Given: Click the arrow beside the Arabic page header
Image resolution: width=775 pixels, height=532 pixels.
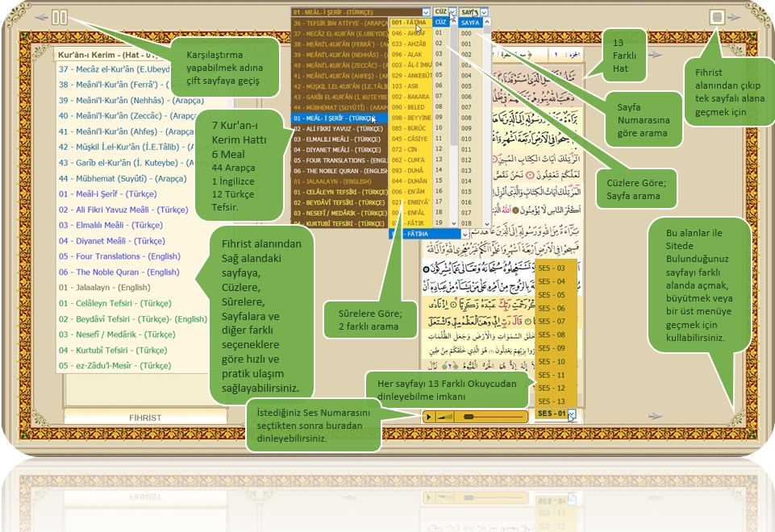Looking at the screenshot, I should point(656,54).
